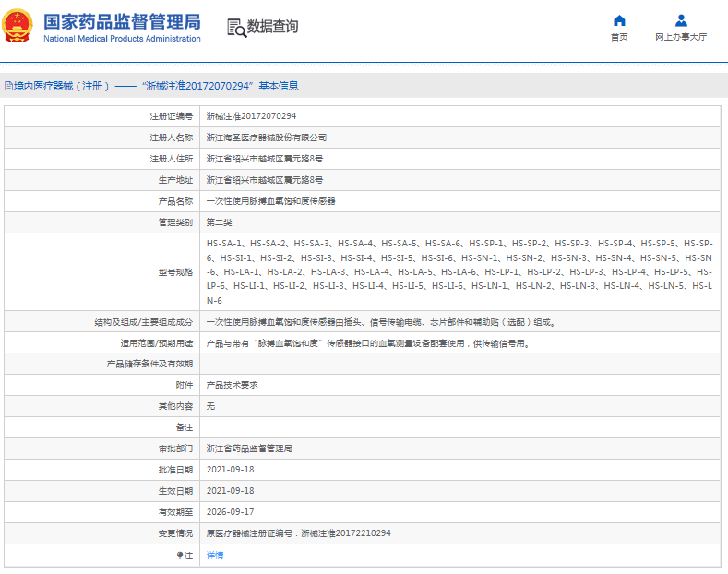Click the bullet icon beside 注
This screenshot has width=728, height=574.
(x=180, y=555)
